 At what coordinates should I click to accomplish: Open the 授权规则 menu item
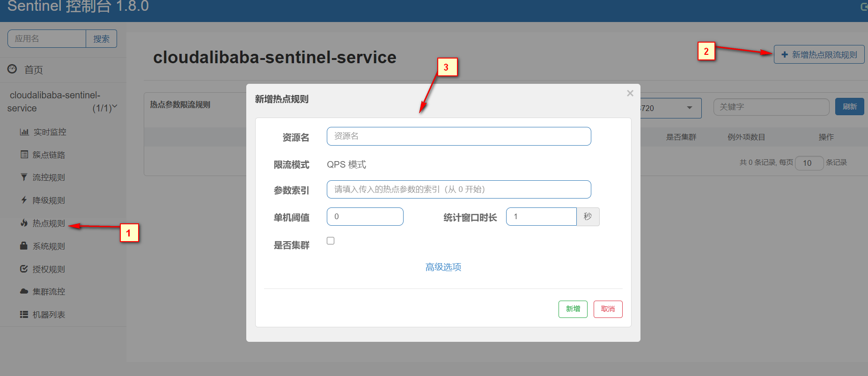(x=49, y=269)
